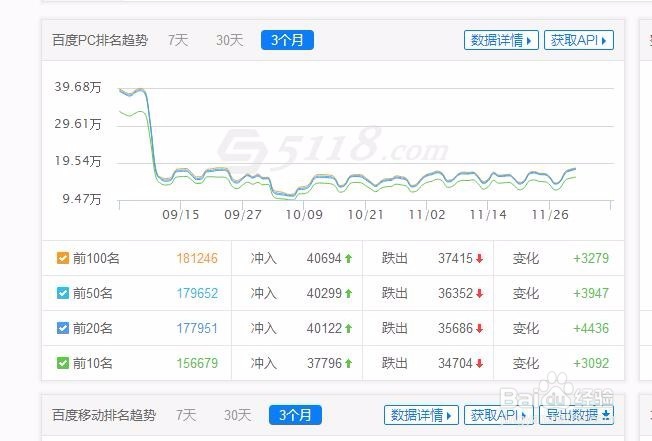Click green up arrow beside 40694
Screen dimensions: 652x441
(x=348, y=259)
